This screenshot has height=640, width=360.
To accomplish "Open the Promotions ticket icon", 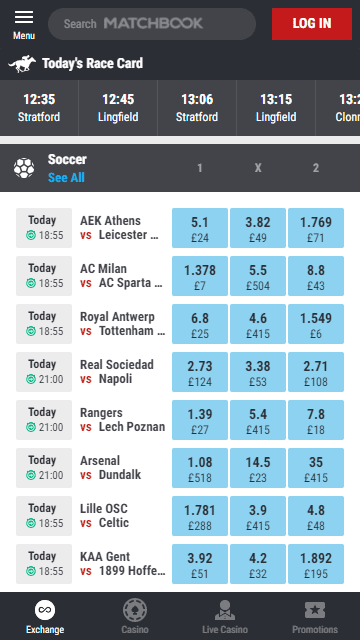I will (x=315, y=610).
